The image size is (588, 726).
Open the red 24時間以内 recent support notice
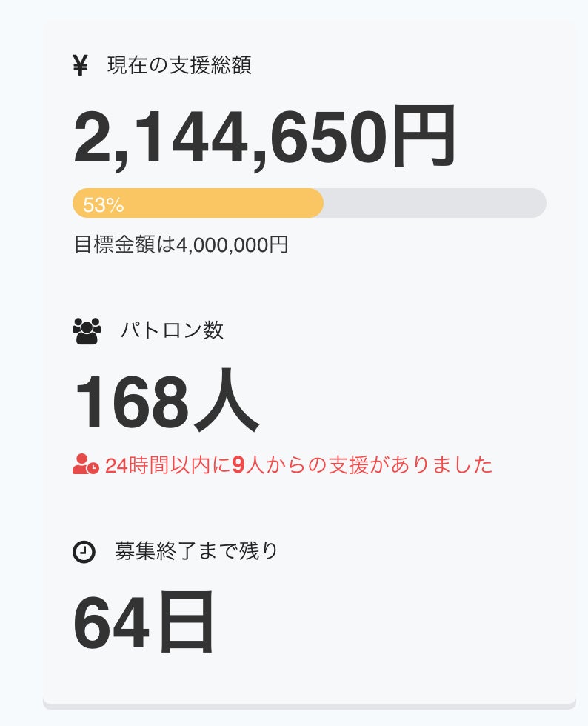click(298, 465)
